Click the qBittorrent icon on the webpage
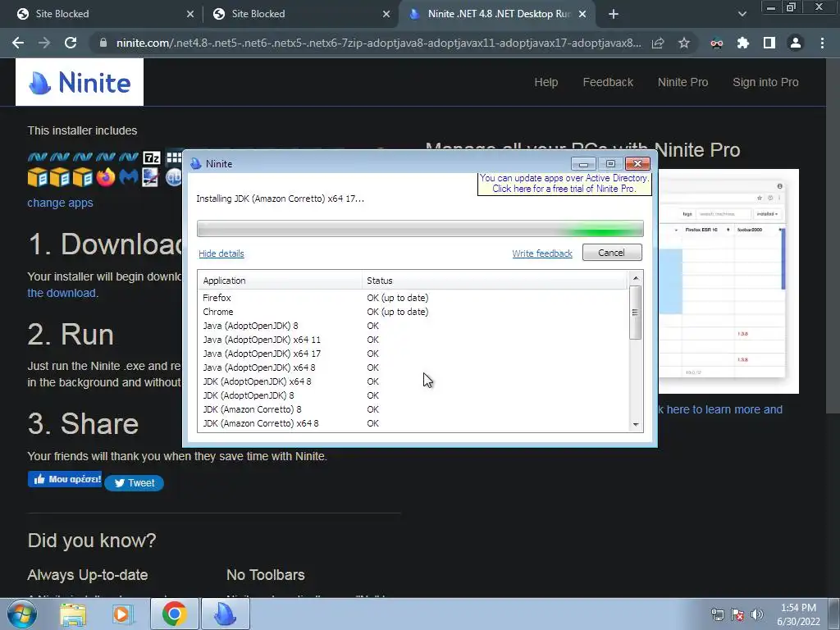This screenshot has width=840, height=630. click(x=176, y=177)
